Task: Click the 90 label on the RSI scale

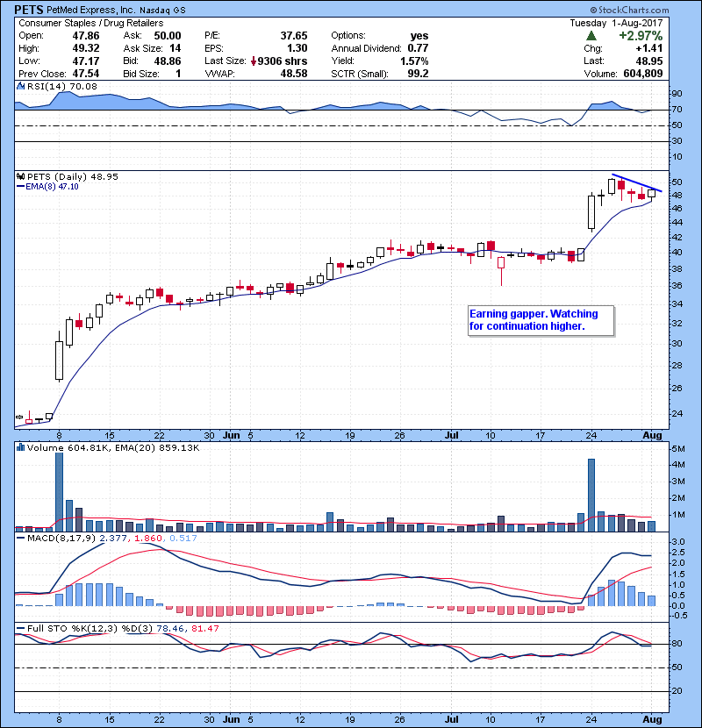Action: (x=677, y=94)
